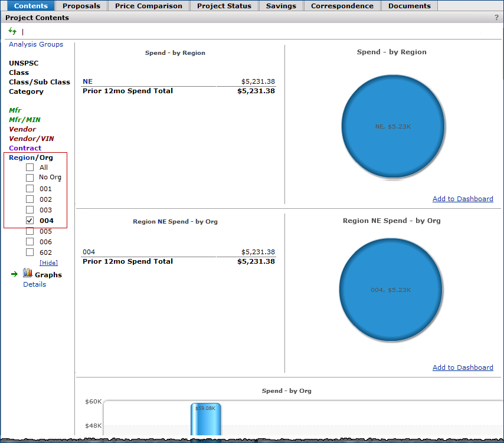Viewport: 504px width, 443px height.
Task: Open help via the question mark icon
Action: (x=496, y=18)
